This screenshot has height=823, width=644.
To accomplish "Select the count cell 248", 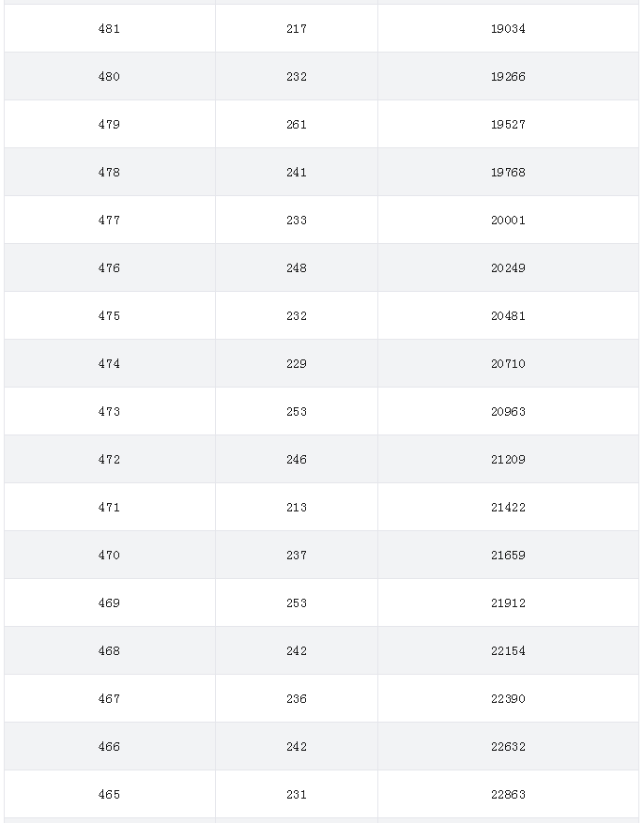I will point(297,267).
